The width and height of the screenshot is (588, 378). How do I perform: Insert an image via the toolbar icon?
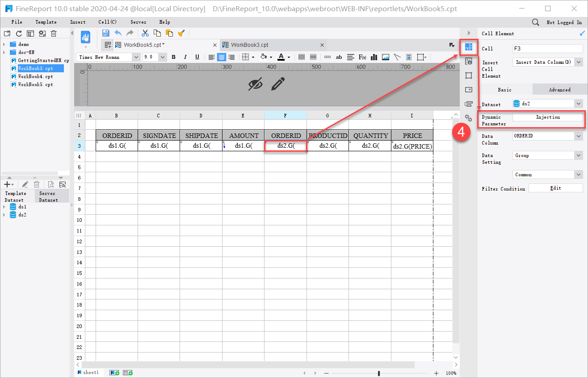(x=385, y=57)
